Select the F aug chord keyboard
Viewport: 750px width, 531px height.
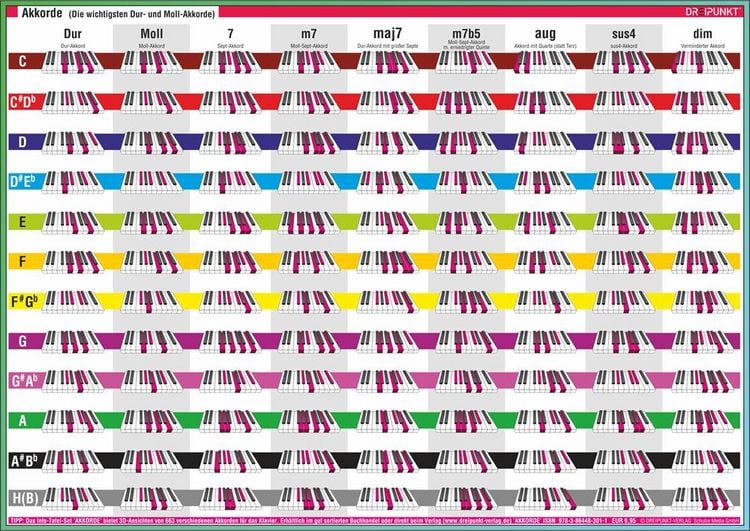[x=545, y=262]
